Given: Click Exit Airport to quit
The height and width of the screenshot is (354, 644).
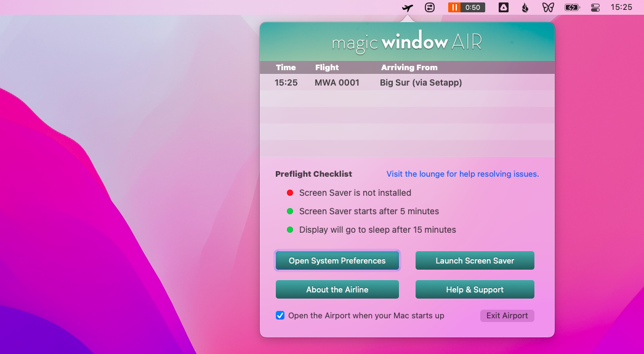Looking at the screenshot, I should point(507,315).
